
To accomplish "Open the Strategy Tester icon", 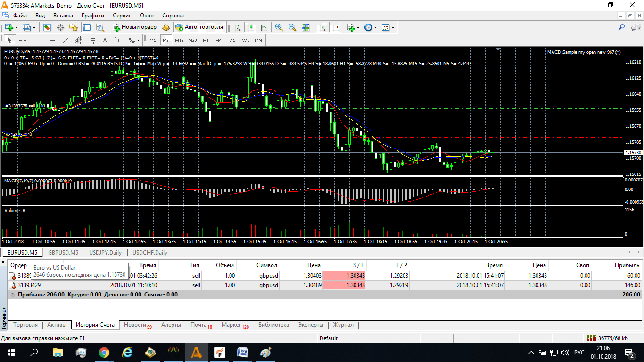I will (x=100, y=27).
